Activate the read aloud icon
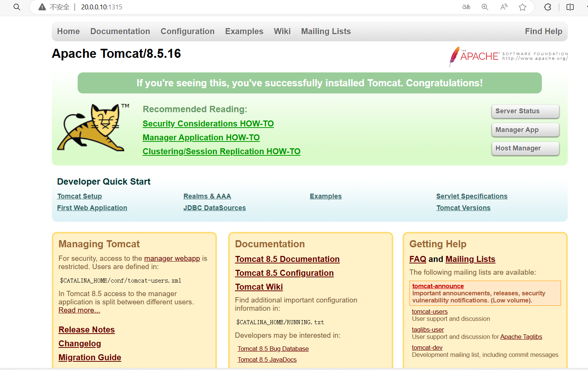 coord(504,7)
